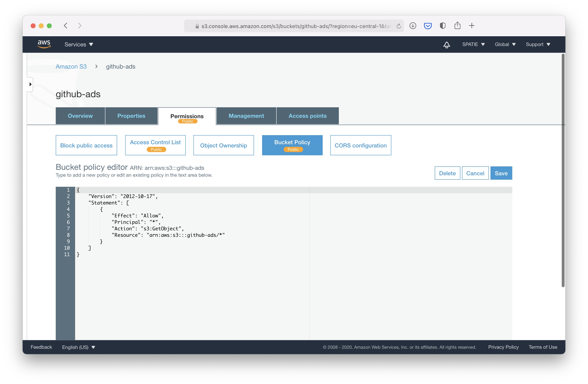
Task: Open the Privacy Policy link
Action: coord(503,347)
